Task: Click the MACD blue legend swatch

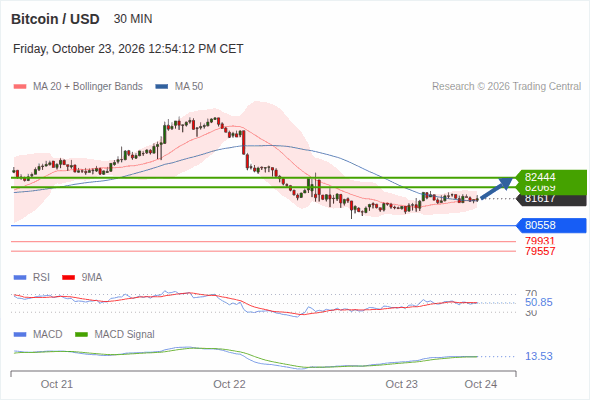Action: [x=20, y=335]
